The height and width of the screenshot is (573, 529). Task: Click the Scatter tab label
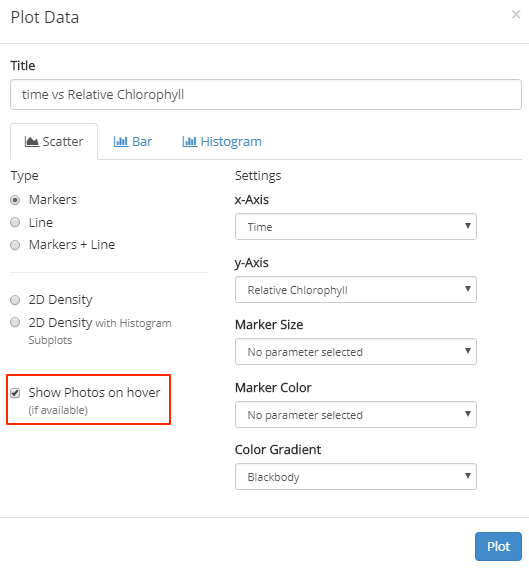(x=63, y=141)
